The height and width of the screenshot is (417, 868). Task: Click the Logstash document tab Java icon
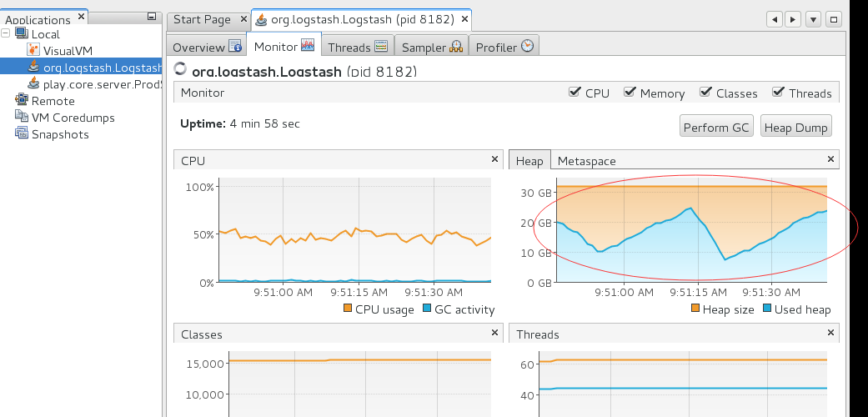pos(262,19)
